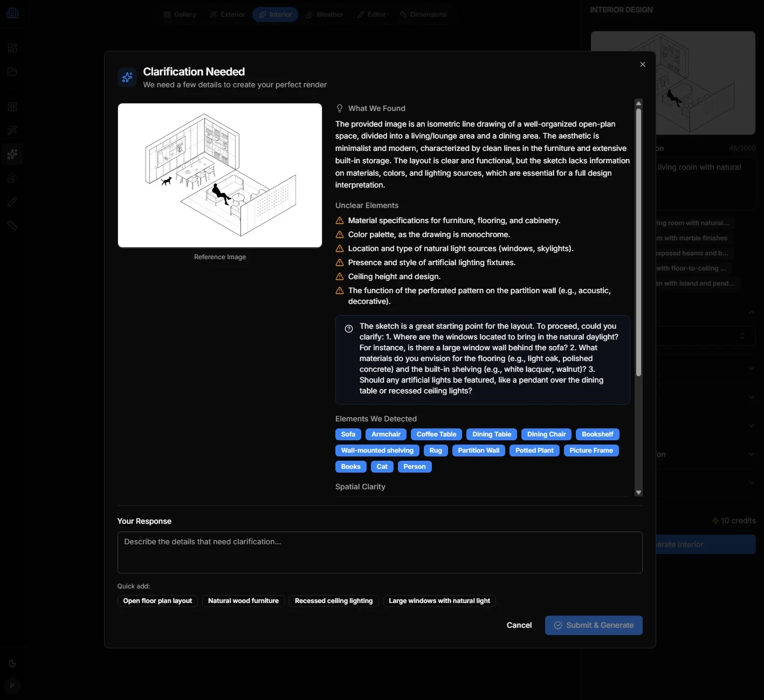The height and width of the screenshot is (700, 764).
Task: Select the pencil edit tool in sidebar
Action: tap(13, 201)
